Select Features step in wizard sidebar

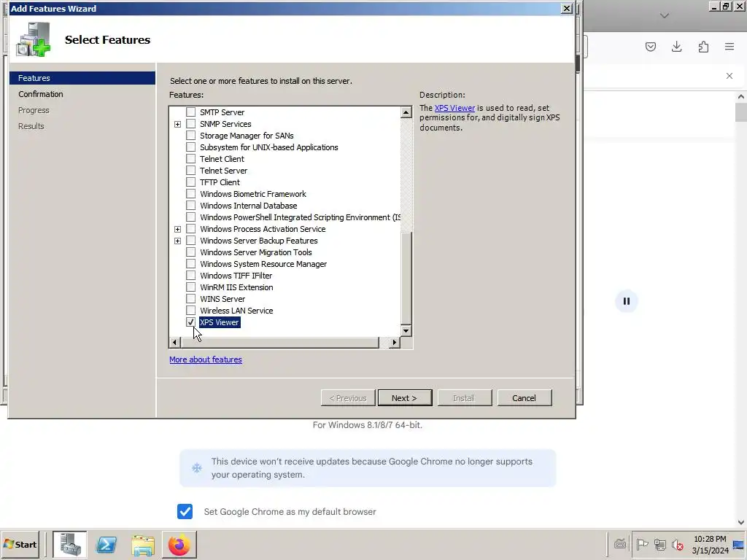[x=82, y=78]
